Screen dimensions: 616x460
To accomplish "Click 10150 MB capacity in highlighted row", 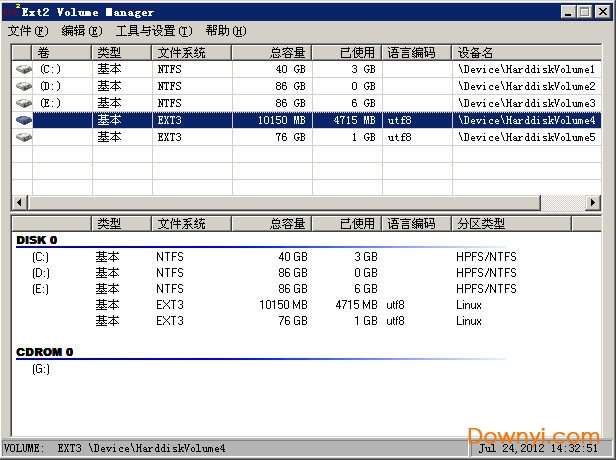I will 281,120.
